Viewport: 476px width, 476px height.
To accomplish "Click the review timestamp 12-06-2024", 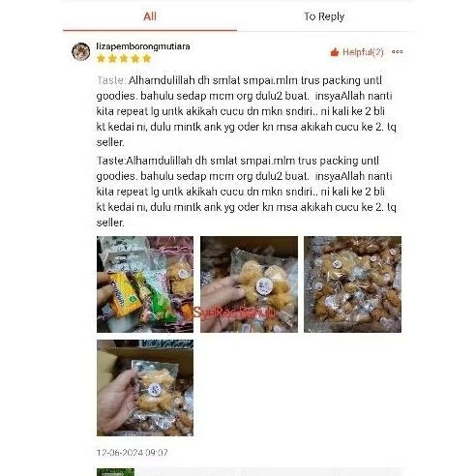I will click(x=133, y=453).
